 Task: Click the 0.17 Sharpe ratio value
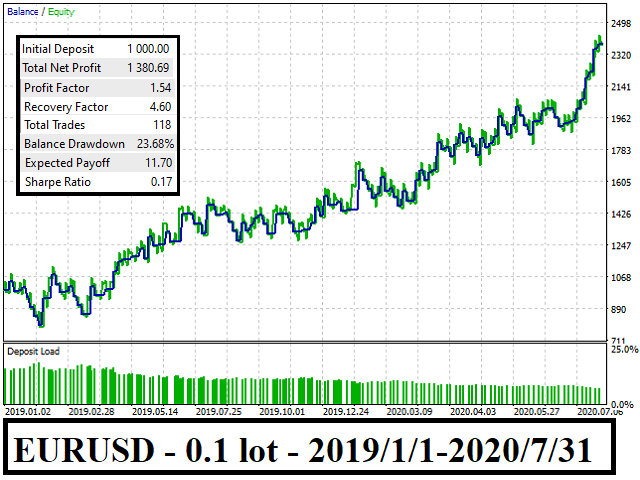pyautogui.click(x=162, y=182)
